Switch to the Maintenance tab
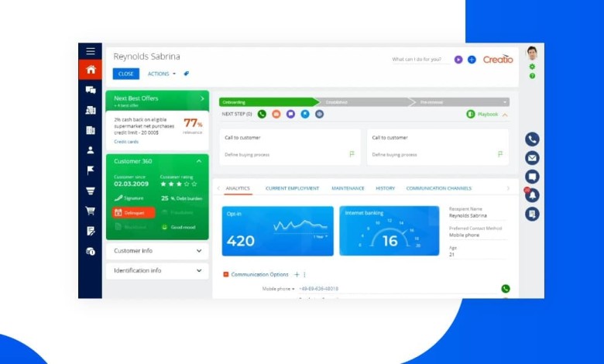This screenshot has width=604, height=364. [348, 188]
